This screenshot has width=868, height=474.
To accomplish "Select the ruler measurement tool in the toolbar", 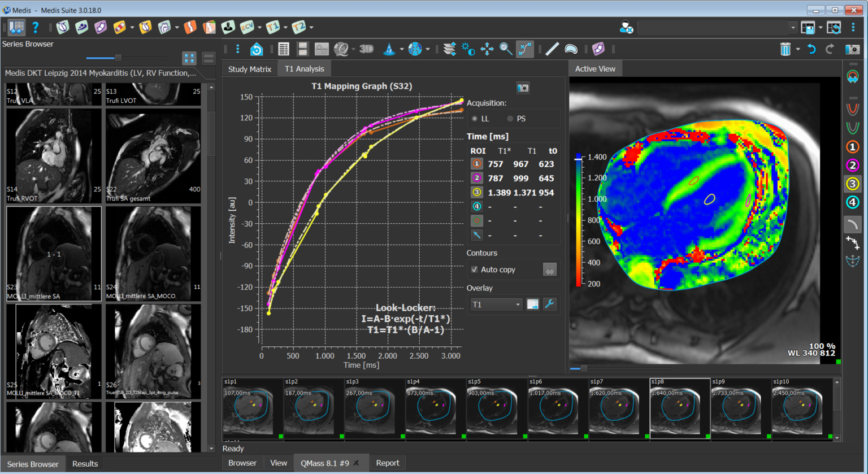I will click(551, 49).
